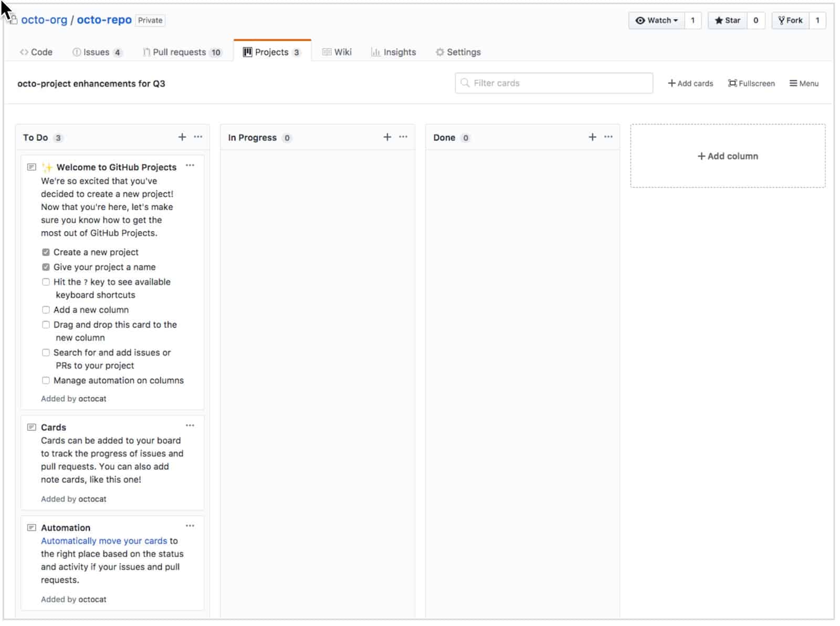840x626 pixels.
Task: Check Search for and add issues checkbox
Action: click(x=46, y=352)
